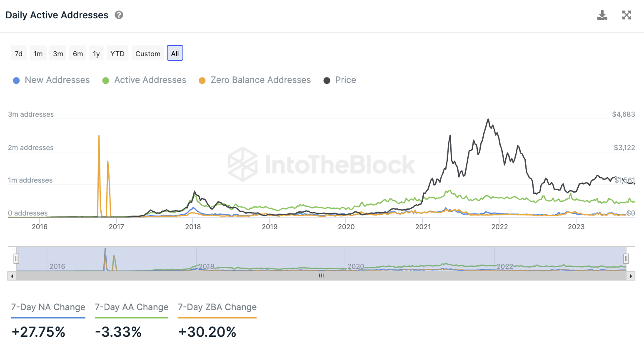This screenshot has height=346, width=644.
Task: Click the navigator scrollbar grip
Action: point(321,276)
